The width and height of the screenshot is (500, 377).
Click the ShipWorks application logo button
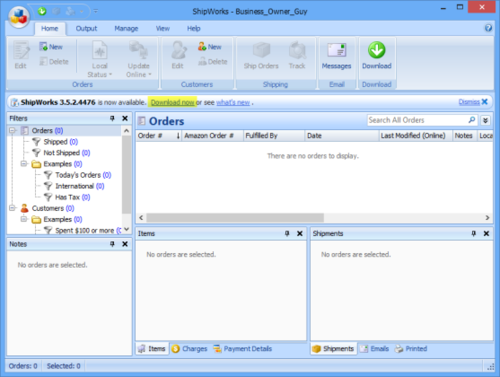point(19,16)
